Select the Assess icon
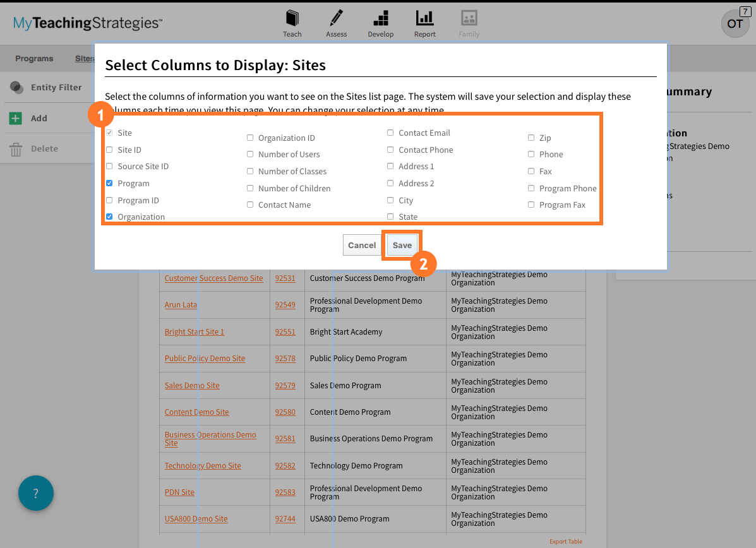 (x=336, y=22)
